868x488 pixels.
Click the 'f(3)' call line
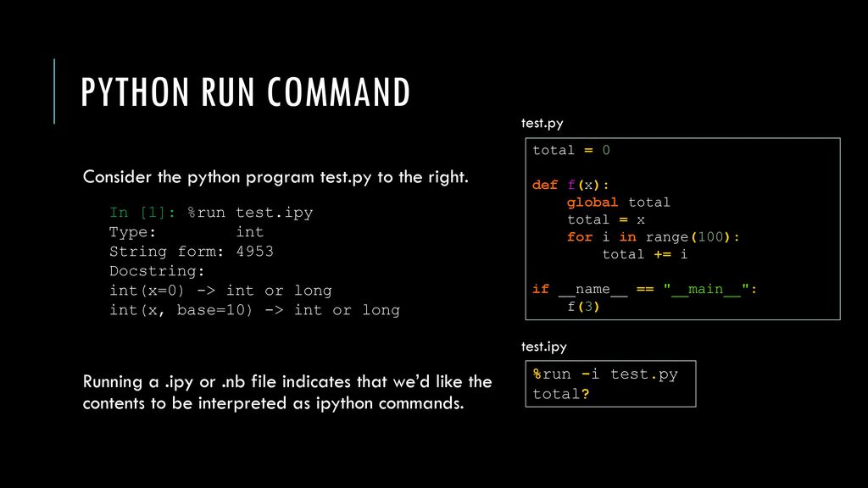583,306
